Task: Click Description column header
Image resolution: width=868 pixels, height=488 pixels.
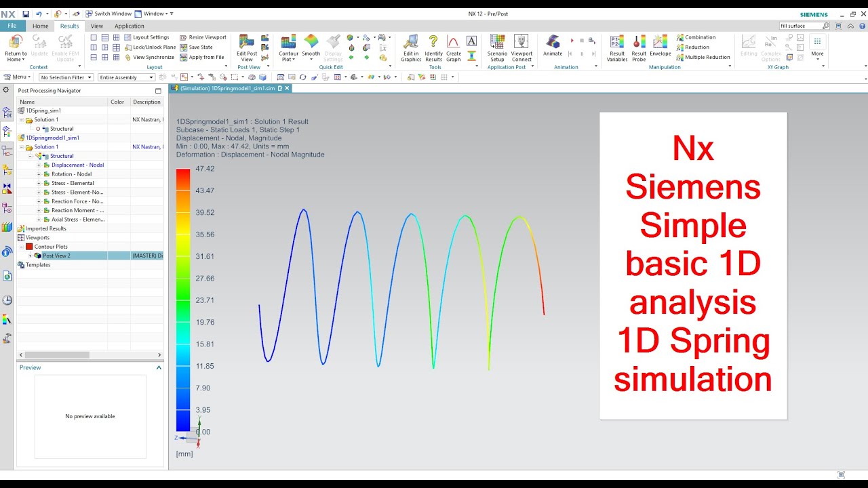Action: point(147,102)
